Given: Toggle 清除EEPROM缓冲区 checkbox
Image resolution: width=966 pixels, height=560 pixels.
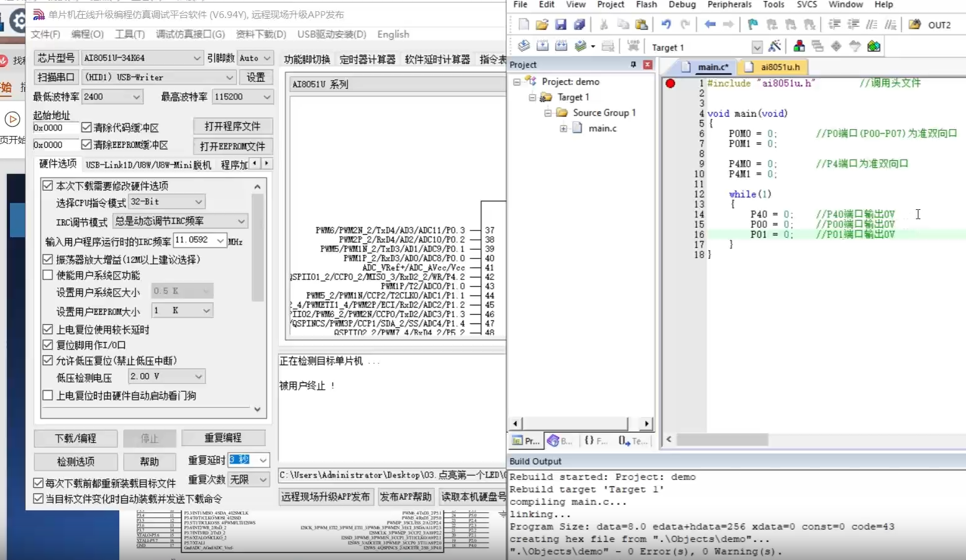Looking at the screenshot, I should [x=86, y=145].
